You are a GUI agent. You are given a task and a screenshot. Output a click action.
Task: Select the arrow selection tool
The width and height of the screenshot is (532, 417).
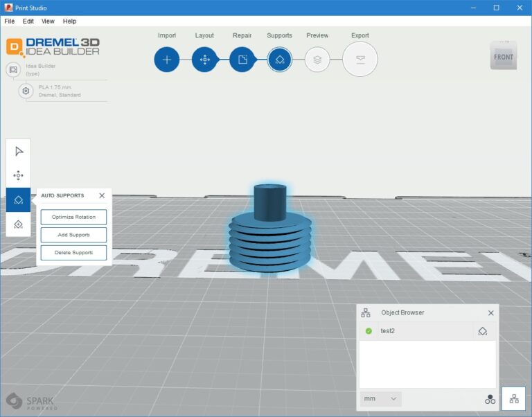19,151
